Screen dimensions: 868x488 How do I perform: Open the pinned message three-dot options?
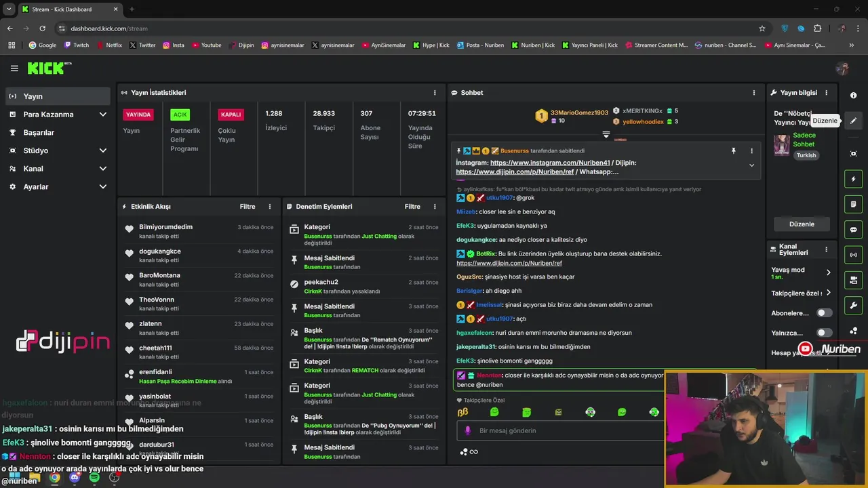point(751,151)
